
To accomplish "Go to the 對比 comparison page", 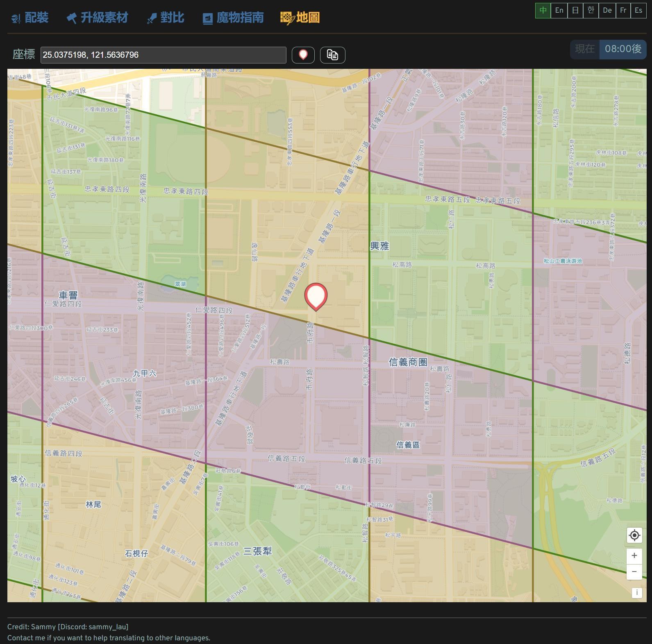I will click(166, 18).
